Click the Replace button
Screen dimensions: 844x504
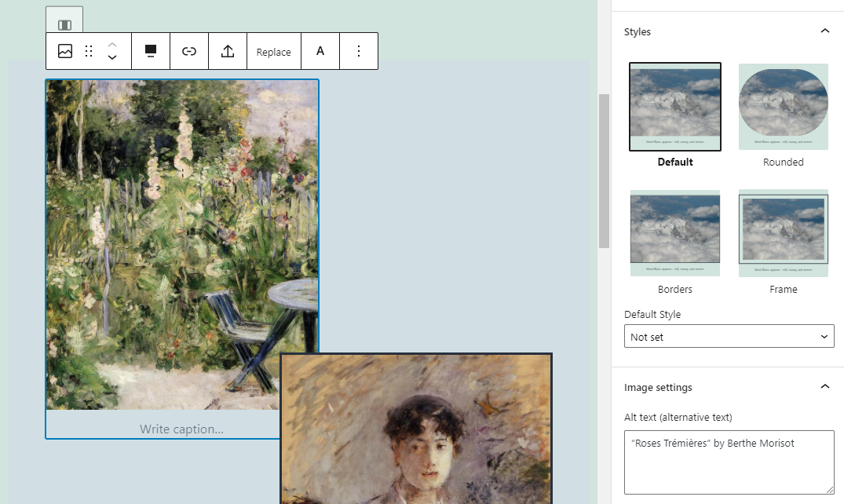point(273,51)
